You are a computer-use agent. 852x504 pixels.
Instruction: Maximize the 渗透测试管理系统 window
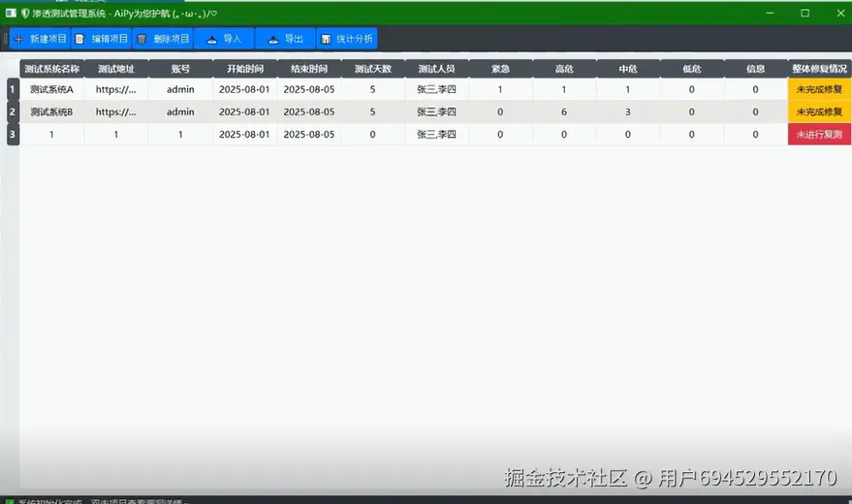pos(805,13)
